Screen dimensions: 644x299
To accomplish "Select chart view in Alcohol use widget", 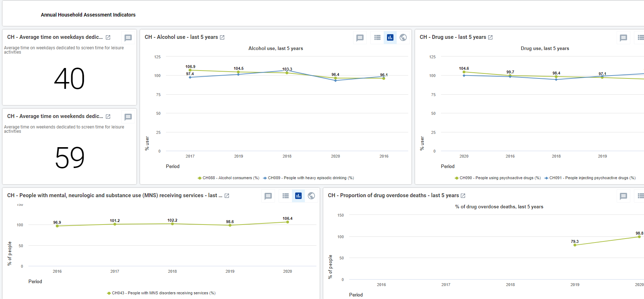I will tap(390, 37).
